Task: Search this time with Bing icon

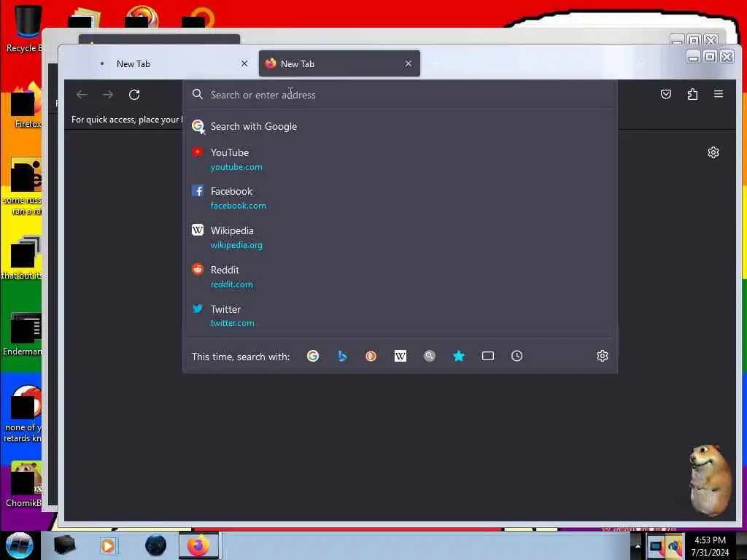Action: point(342,356)
